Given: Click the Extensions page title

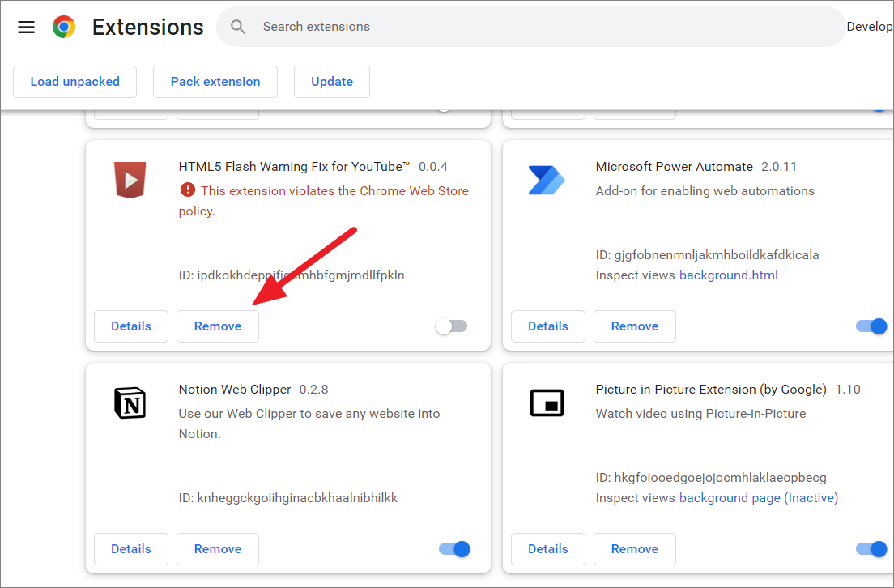Looking at the screenshot, I should (147, 27).
